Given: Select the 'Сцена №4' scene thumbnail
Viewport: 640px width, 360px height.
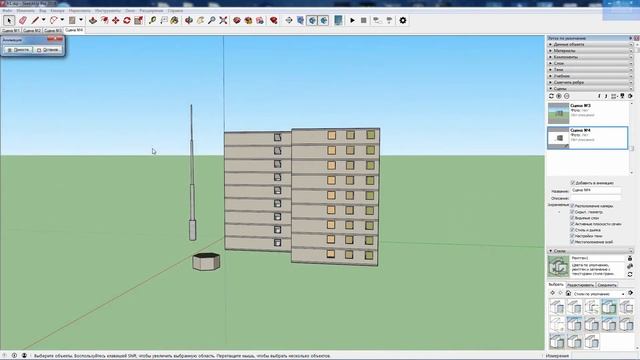Looking at the screenshot, I should [x=558, y=138].
